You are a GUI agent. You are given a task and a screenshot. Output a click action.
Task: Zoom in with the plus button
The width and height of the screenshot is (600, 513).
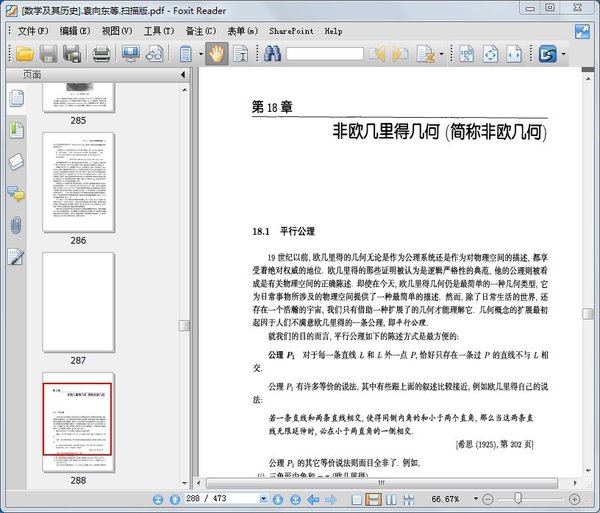click(574, 499)
